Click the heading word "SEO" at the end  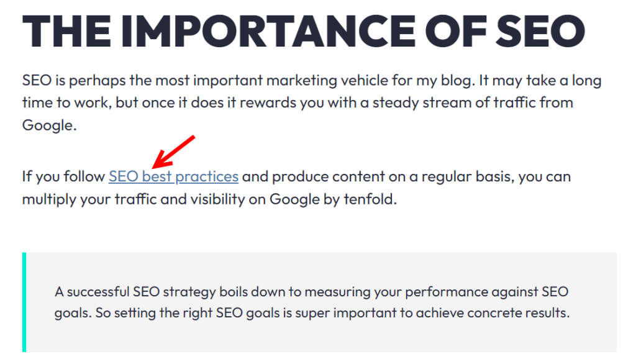(x=540, y=31)
